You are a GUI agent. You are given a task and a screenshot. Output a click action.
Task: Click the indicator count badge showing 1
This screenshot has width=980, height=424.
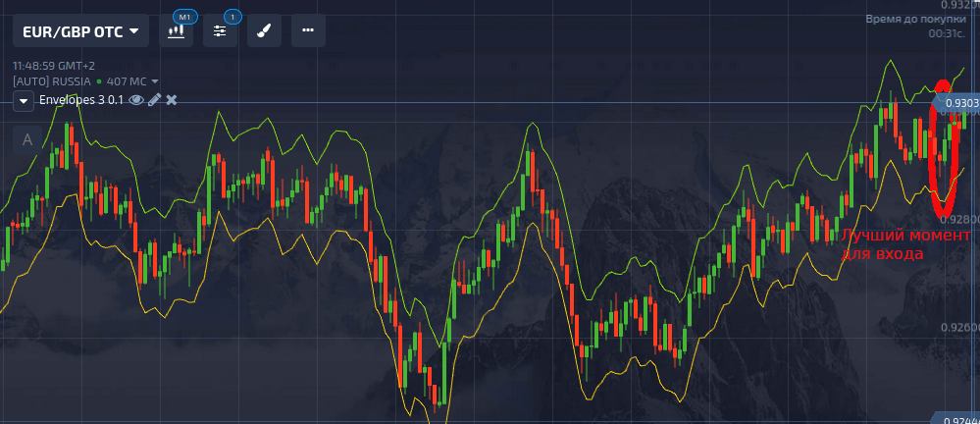tap(232, 17)
